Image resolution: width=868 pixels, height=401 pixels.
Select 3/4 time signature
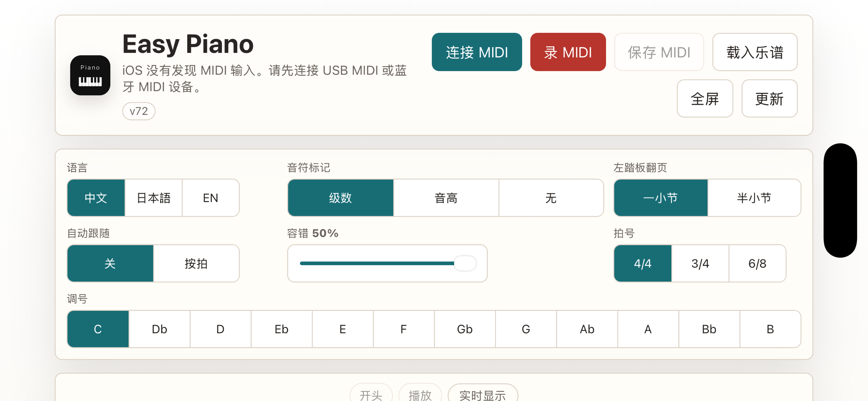pos(700,263)
